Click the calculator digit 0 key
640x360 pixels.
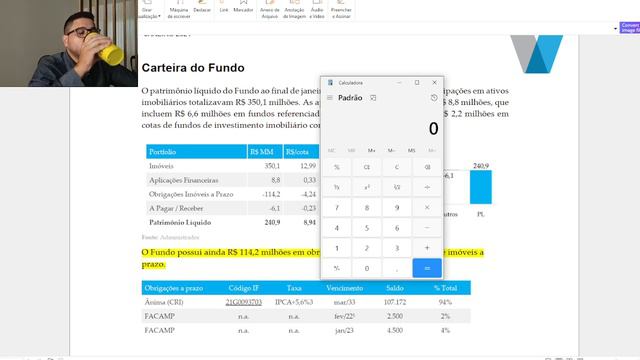coord(367,268)
